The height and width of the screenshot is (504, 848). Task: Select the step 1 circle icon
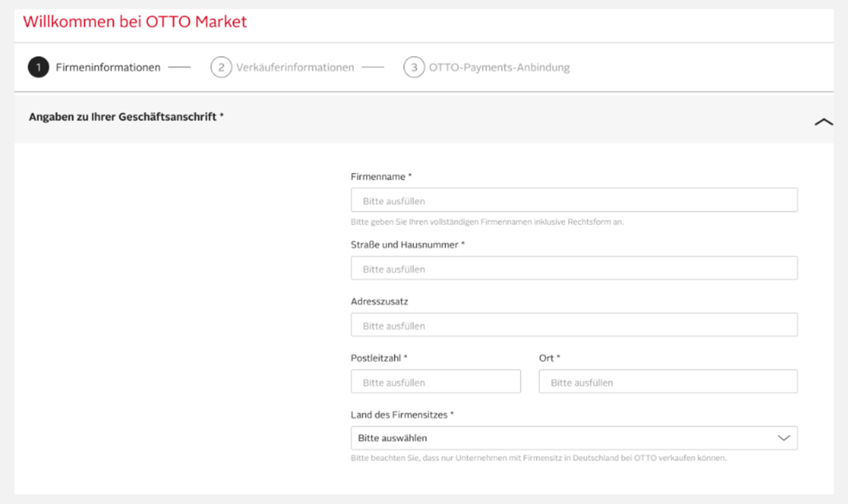[38, 66]
